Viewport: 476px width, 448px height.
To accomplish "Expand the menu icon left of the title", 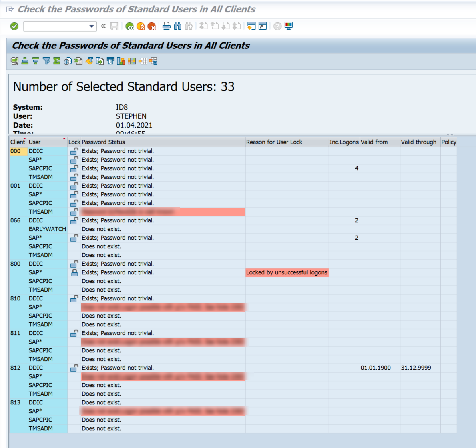I will coord(10,9).
